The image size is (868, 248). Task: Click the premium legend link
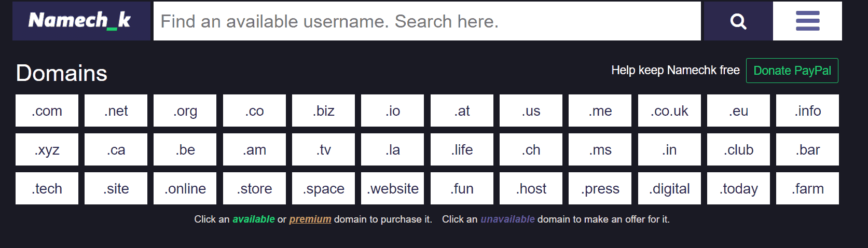(x=310, y=219)
